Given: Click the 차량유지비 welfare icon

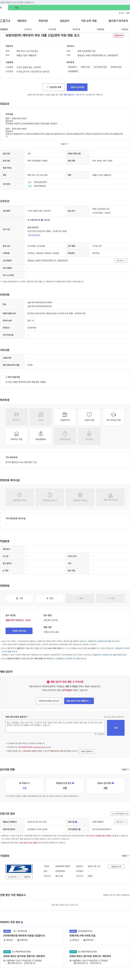Looking at the screenshot, I should 65,417.
